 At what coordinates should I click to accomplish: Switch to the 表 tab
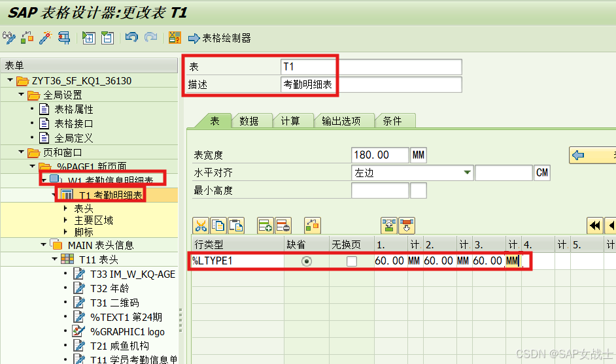(x=214, y=121)
